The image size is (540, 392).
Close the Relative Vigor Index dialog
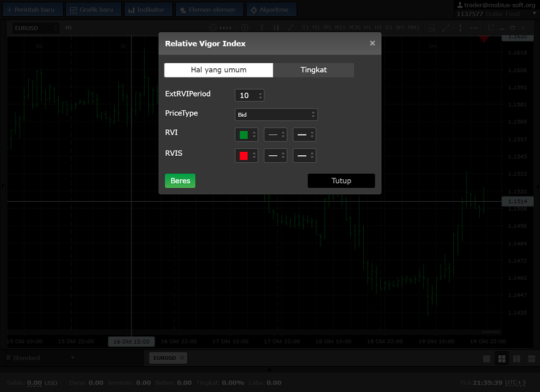[x=372, y=43]
